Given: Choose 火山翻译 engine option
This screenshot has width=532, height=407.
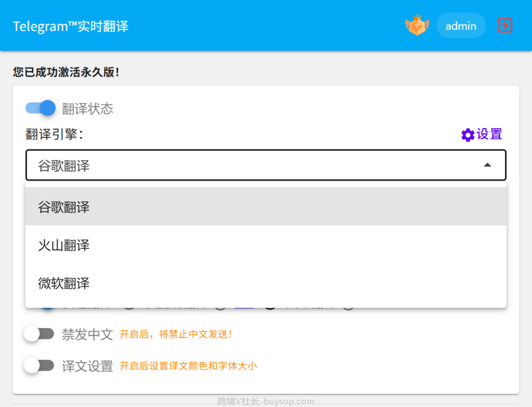Looking at the screenshot, I should pos(266,245).
